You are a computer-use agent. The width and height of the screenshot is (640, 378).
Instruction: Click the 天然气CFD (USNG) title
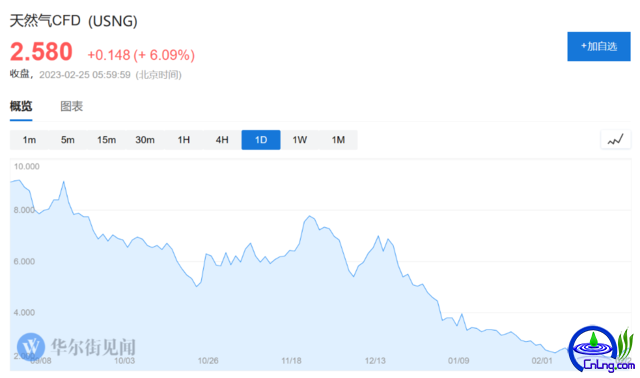(x=73, y=21)
